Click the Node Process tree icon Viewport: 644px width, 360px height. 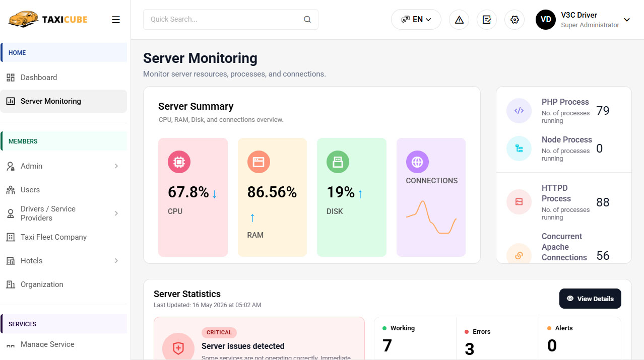click(x=519, y=149)
